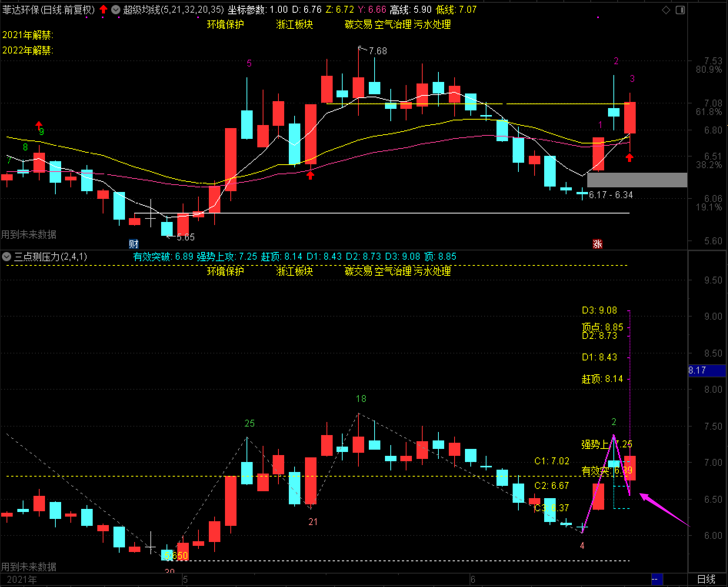
Task: Click the 财 marker on the date axis
Action: pos(133,244)
